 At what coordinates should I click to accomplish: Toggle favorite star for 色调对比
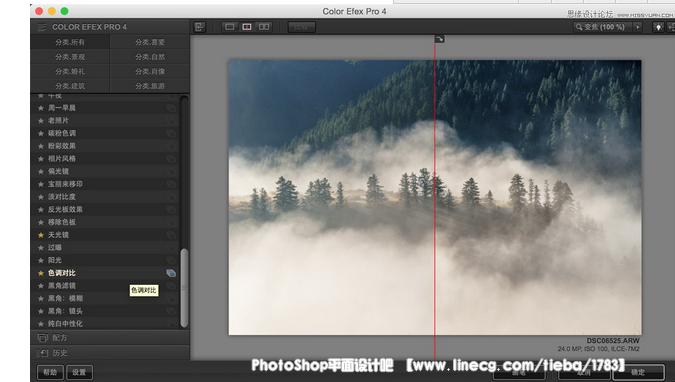pos(41,273)
